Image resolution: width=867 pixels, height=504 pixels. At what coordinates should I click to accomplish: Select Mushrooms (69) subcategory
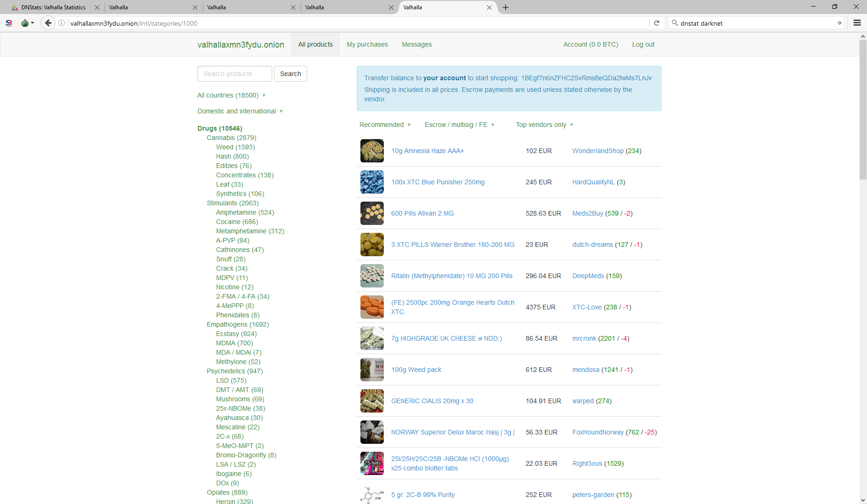[x=240, y=399]
